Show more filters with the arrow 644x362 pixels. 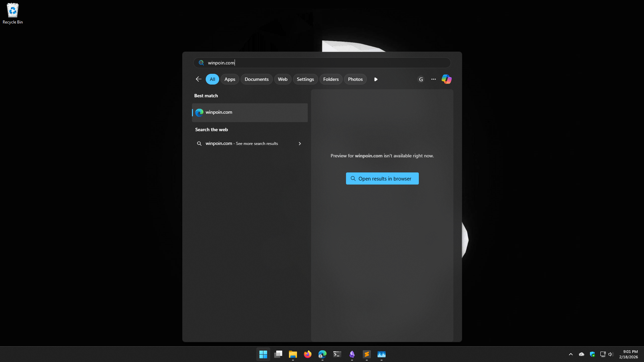tap(376, 79)
